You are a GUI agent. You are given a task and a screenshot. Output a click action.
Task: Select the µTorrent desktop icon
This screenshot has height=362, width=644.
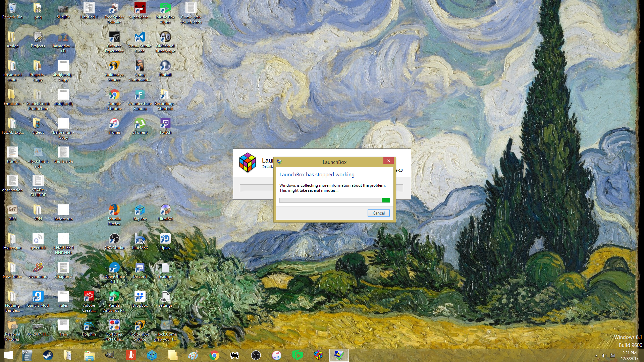click(140, 126)
